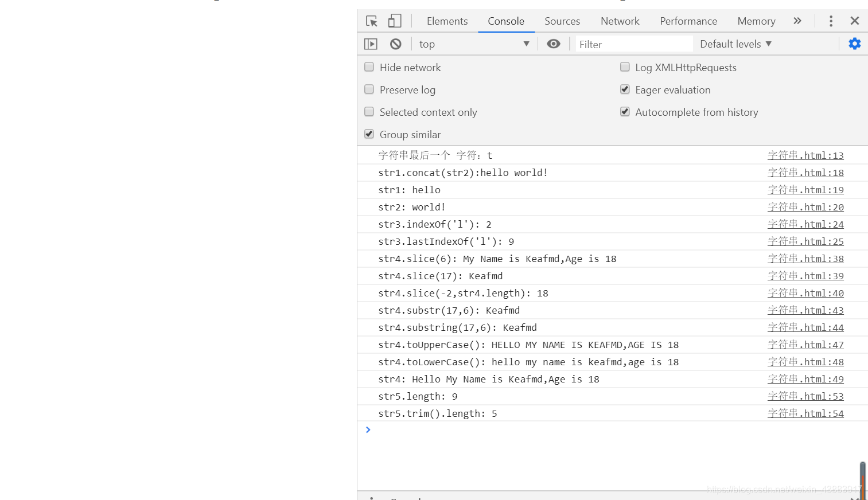Image resolution: width=868 pixels, height=500 pixels.
Task: Open source link 字符串.html:54
Action: [806, 413]
